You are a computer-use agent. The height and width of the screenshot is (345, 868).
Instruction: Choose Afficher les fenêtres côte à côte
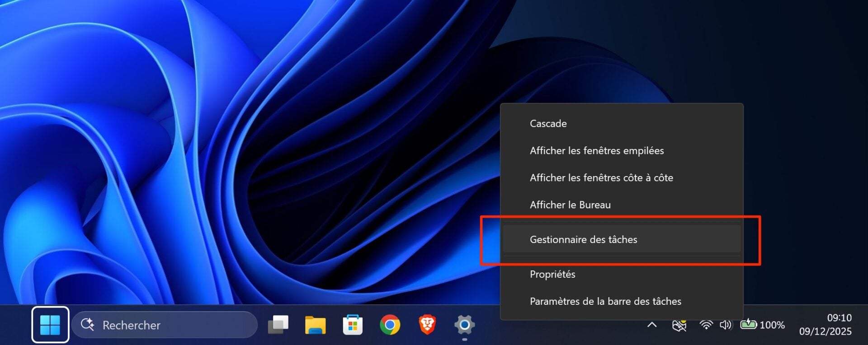click(x=622, y=178)
